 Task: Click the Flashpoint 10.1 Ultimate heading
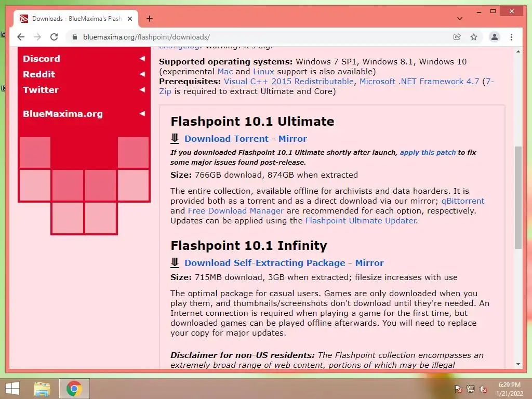tap(252, 122)
